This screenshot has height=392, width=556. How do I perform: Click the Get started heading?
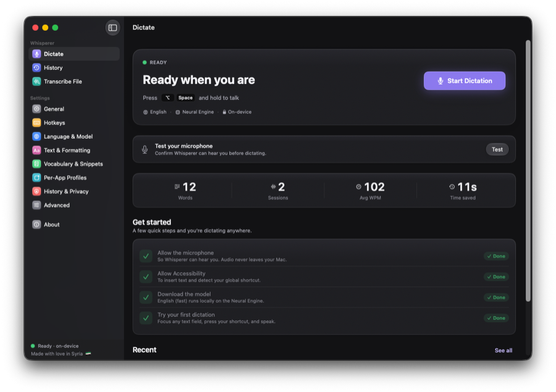click(152, 222)
